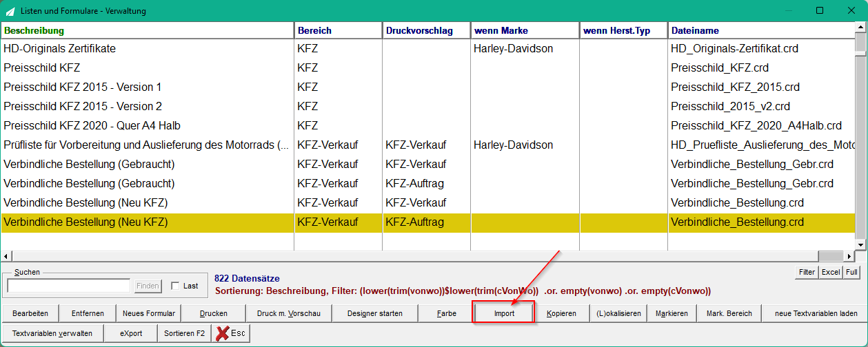Click the wenn Herst.Typ column header
The width and height of the screenshot is (868, 347).
pos(623,30)
